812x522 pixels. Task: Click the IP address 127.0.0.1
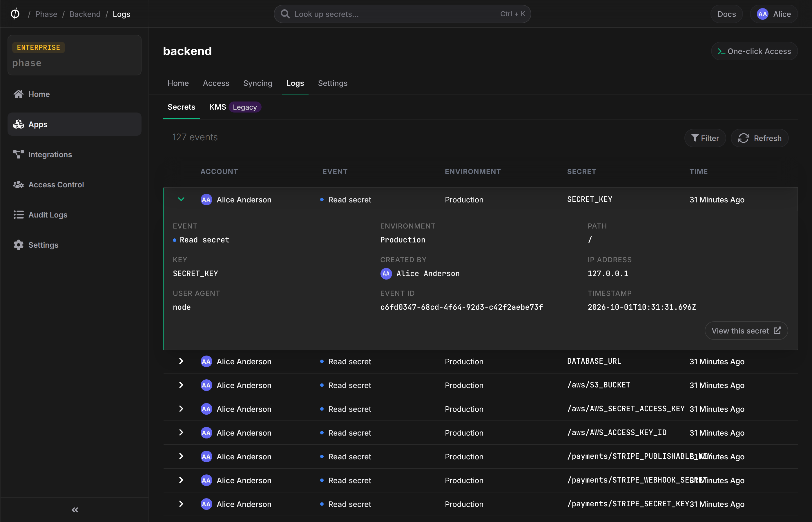608,273
